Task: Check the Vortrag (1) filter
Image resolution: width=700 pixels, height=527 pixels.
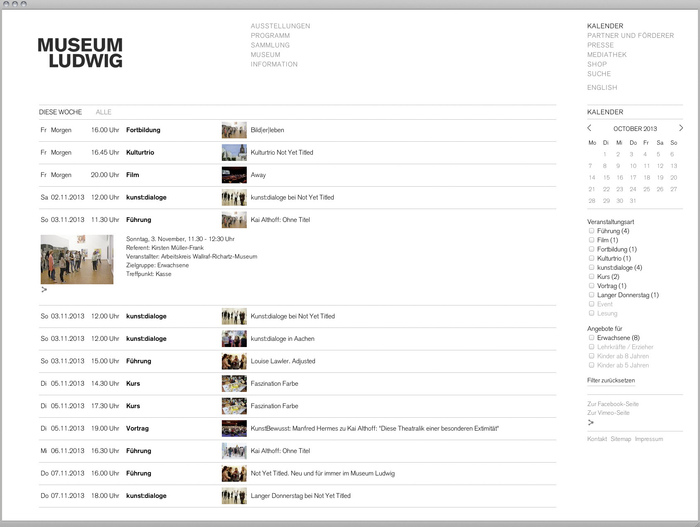Action: (x=591, y=286)
